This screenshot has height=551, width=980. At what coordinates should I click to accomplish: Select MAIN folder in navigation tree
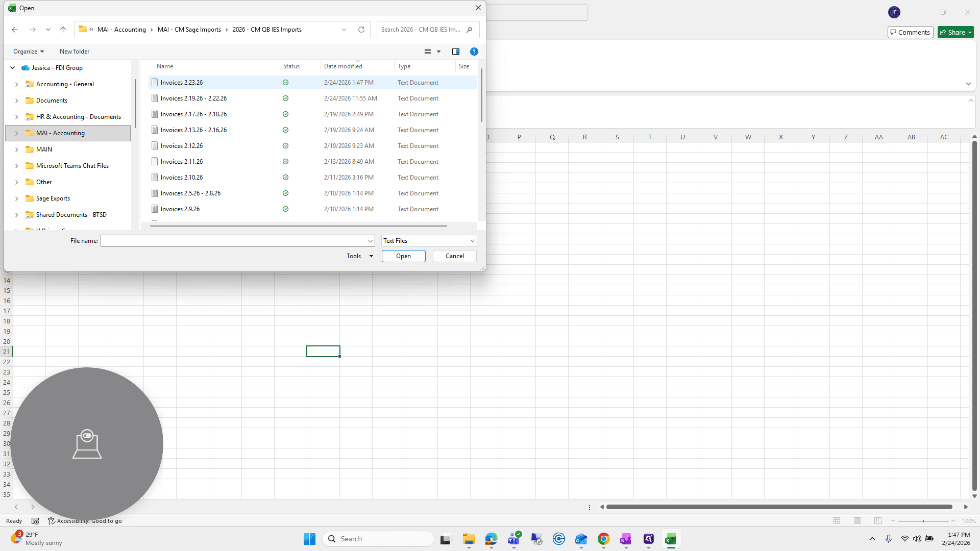pyautogui.click(x=44, y=149)
